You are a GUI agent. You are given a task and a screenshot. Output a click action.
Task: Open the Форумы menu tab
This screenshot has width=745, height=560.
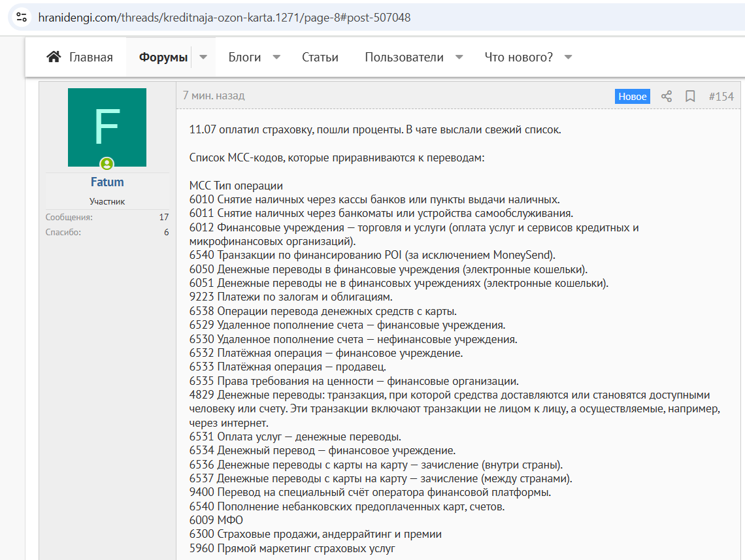pos(163,57)
